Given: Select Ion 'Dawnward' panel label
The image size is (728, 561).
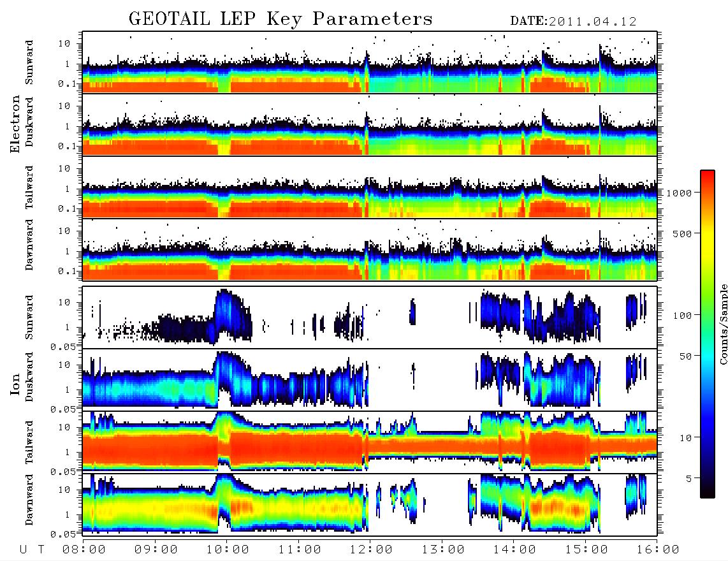Looking at the screenshot, I should click(29, 500).
